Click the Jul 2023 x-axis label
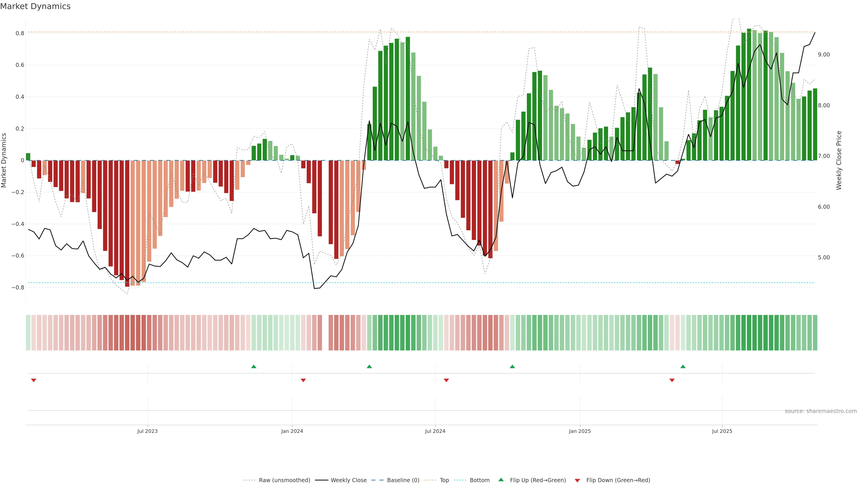 (x=147, y=431)
